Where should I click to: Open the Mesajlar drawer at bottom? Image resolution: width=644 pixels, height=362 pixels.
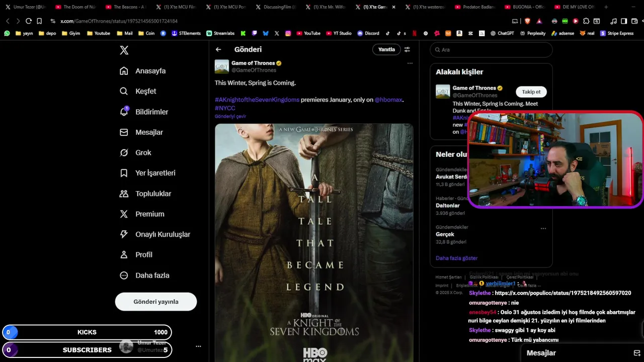pos(541,353)
